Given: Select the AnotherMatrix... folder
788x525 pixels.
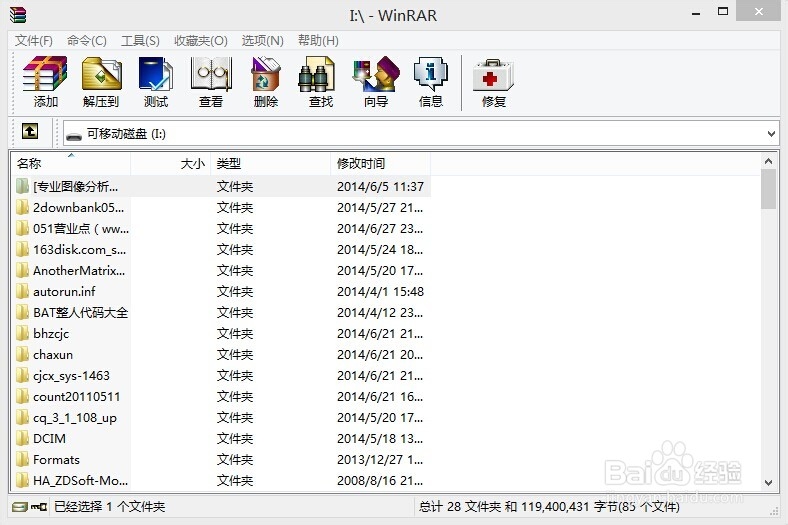Looking at the screenshot, I should pos(79,271).
